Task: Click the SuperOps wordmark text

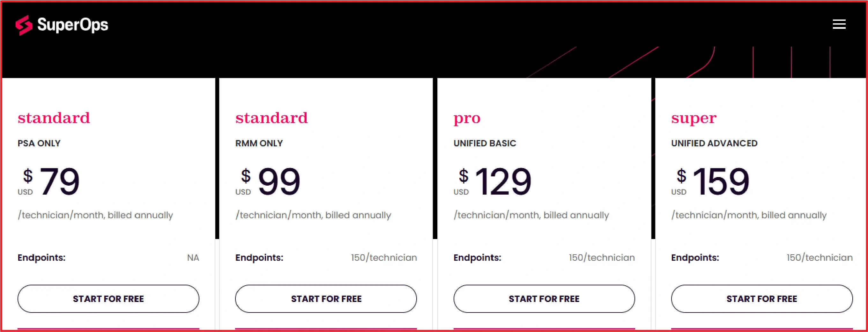Action: pos(72,24)
